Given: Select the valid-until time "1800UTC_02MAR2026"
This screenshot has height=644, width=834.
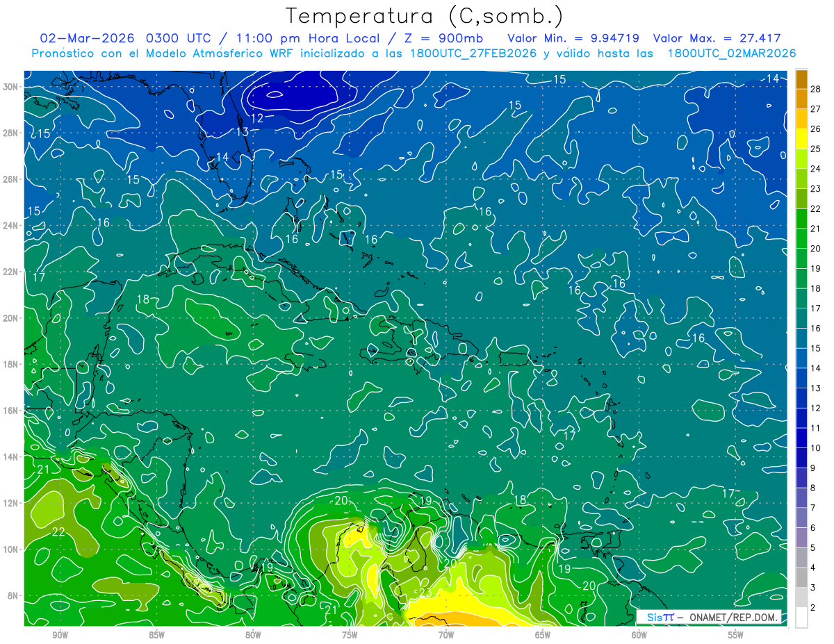Looking at the screenshot, I should point(731,53).
